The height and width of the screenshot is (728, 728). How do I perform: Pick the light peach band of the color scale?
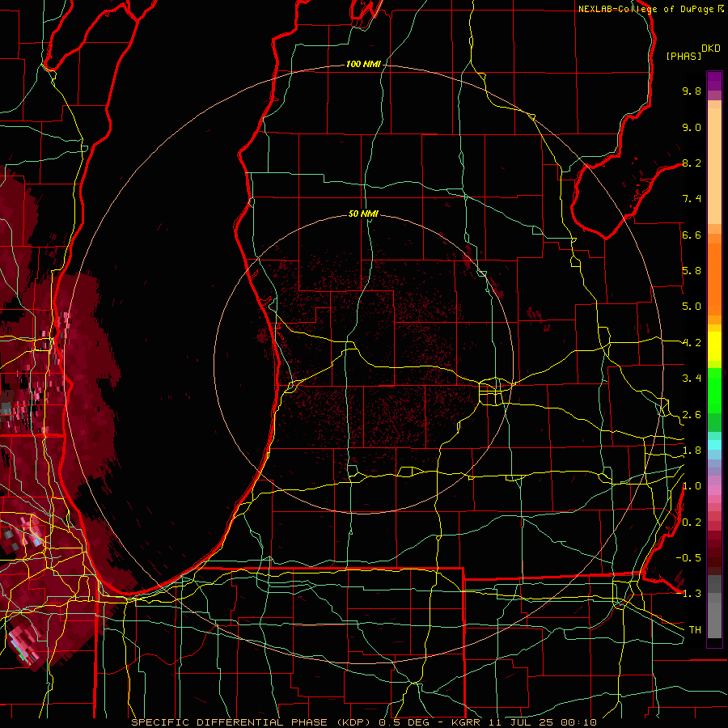714,166
